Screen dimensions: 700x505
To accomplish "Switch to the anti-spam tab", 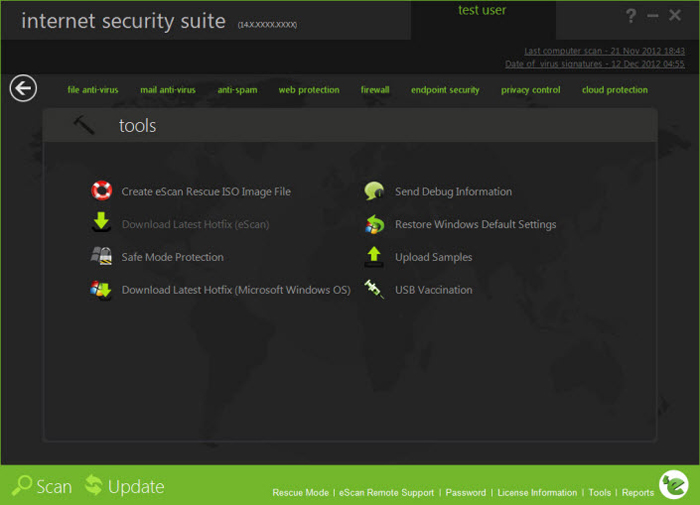I will [x=237, y=90].
